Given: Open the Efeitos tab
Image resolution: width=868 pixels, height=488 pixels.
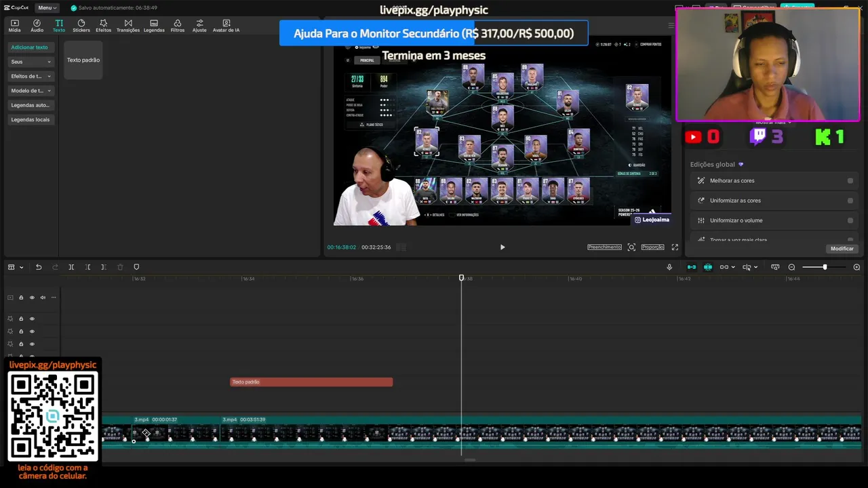Looking at the screenshot, I should point(103,26).
